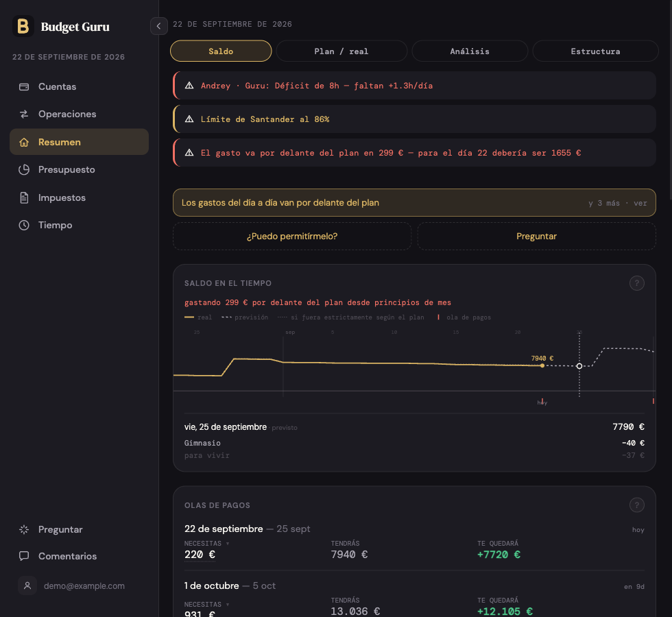Click the 'hoy' marker under the chart
This screenshot has width=672, height=617.
pos(542,403)
